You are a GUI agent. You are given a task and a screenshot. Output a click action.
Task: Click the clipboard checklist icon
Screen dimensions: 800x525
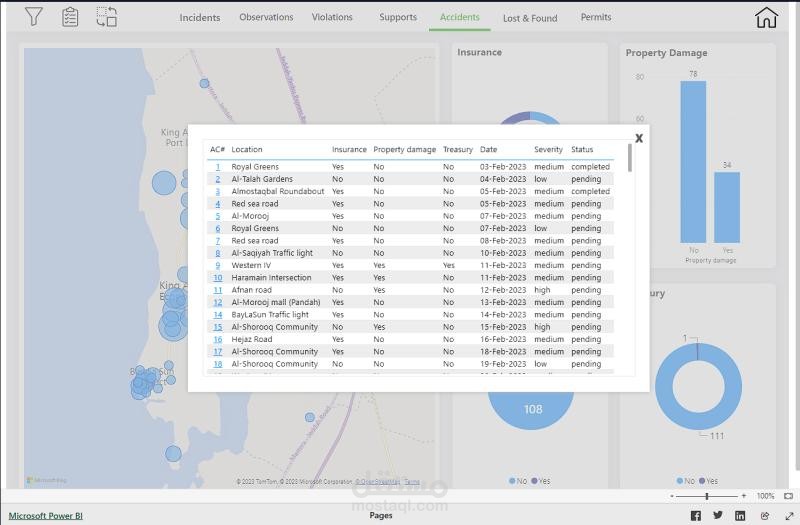[x=70, y=17]
